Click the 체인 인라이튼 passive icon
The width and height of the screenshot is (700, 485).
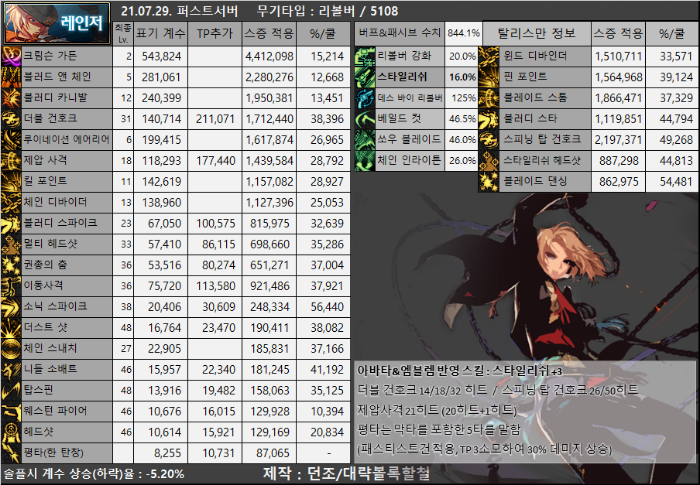point(365,160)
